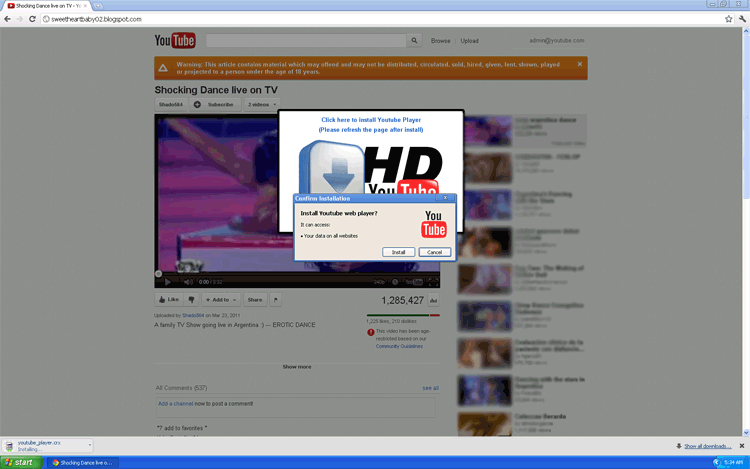This screenshot has height=469, width=750.
Task: Click Cancel in the Confirm Installation dialog
Action: (435, 252)
